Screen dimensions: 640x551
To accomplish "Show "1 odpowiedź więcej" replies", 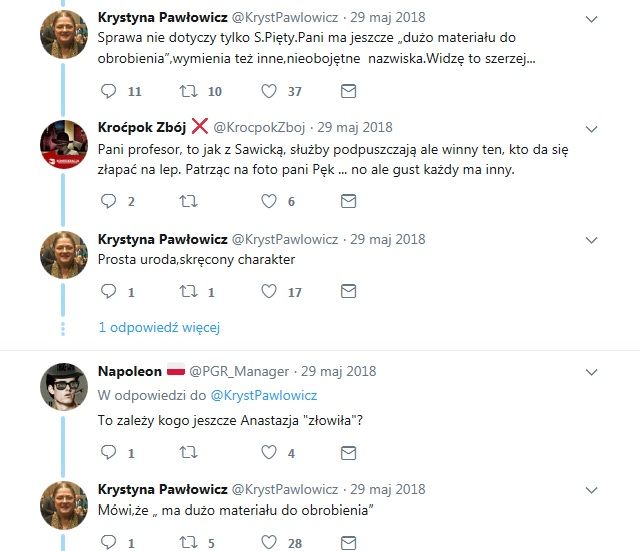I will click(159, 327).
